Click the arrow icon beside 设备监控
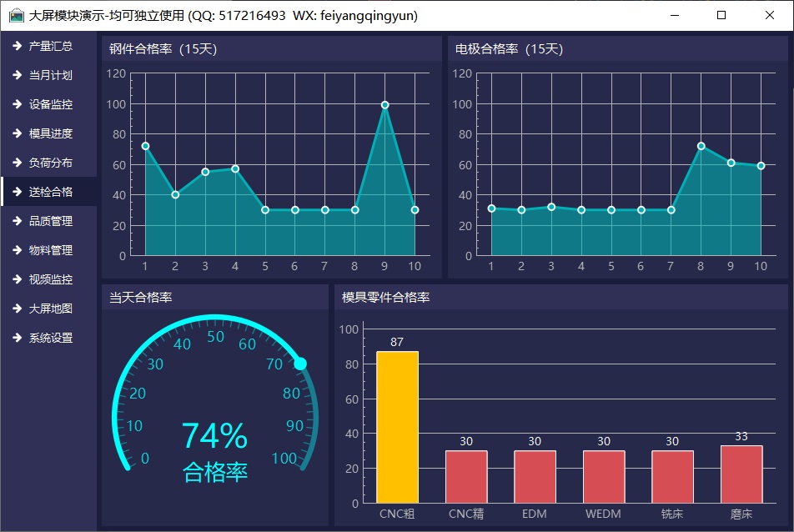This screenshot has height=532, width=794. tap(17, 104)
